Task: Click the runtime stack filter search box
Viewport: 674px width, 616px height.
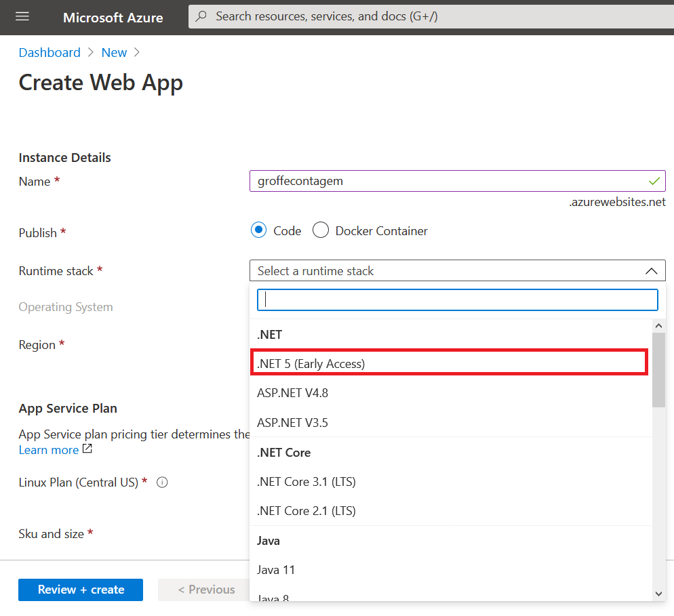Action: [457, 300]
